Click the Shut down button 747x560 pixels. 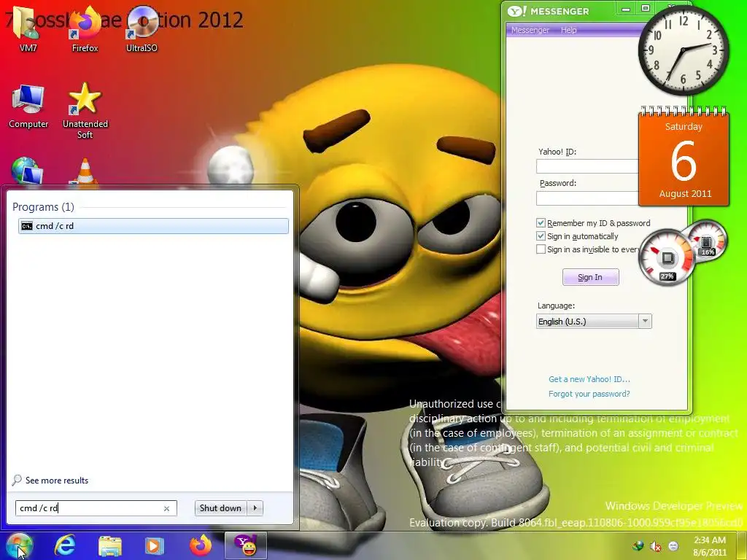[x=220, y=508]
